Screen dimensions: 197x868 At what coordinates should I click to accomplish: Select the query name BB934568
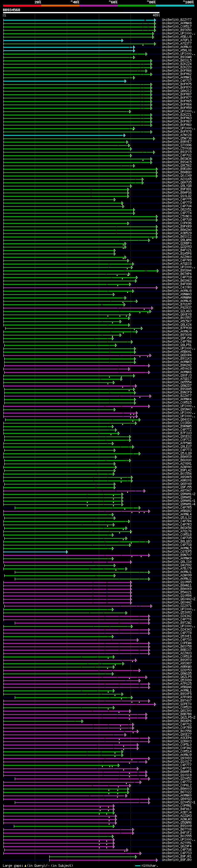pyautogui.click(x=11, y=10)
